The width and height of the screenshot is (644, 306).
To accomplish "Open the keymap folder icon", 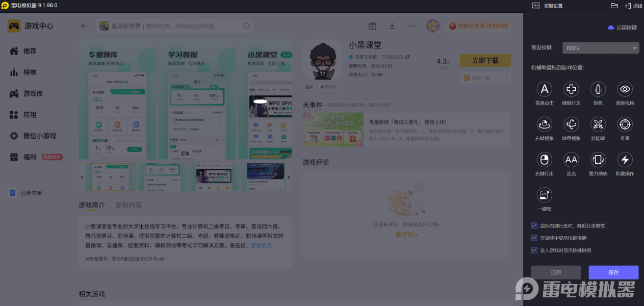I will 614,6.
